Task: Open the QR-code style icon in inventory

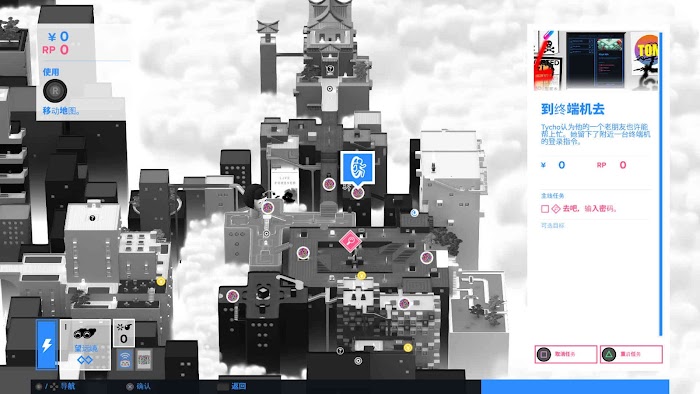Action: [x=144, y=360]
